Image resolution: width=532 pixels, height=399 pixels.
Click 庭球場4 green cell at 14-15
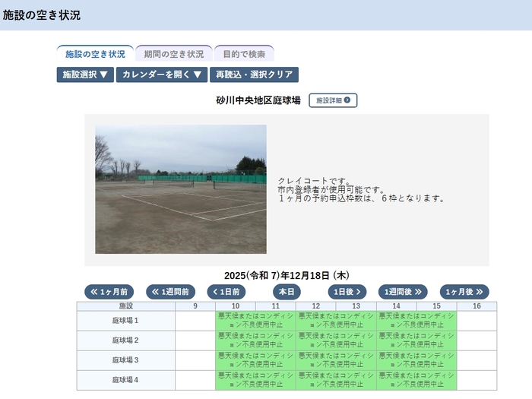coord(416,380)
